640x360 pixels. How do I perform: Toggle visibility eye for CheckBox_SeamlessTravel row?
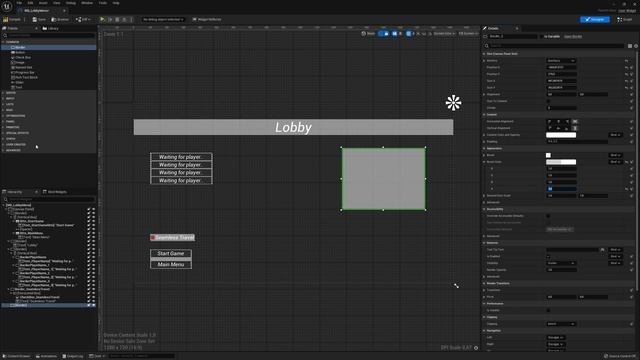[93, 297]
